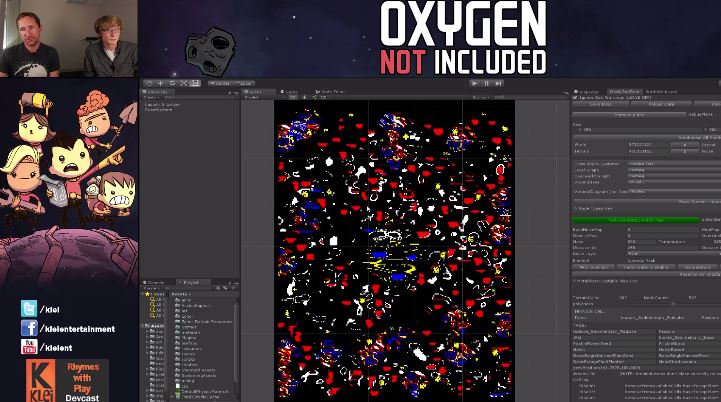Select the Hand tool in the toolbar
721x402 pixels.
(149, 83)
